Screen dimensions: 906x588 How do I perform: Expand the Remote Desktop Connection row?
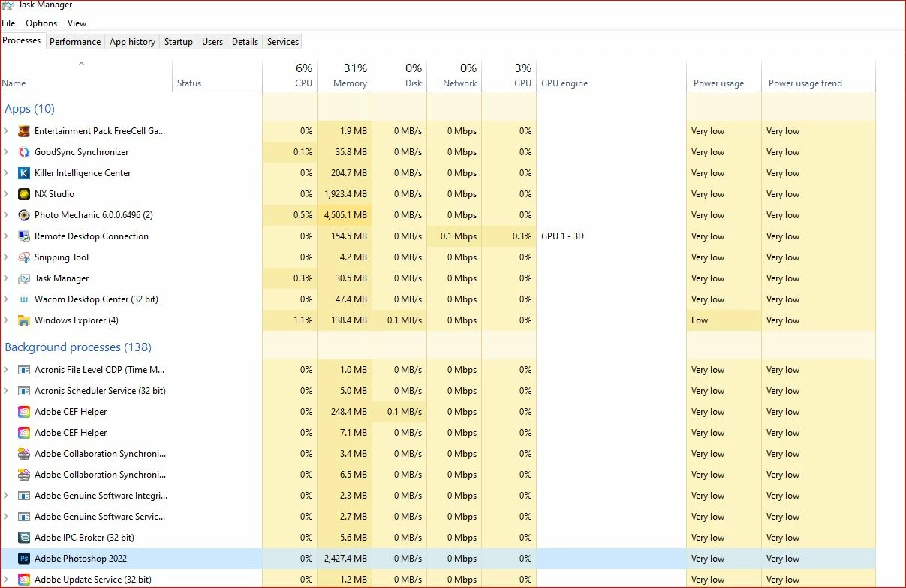6,236
